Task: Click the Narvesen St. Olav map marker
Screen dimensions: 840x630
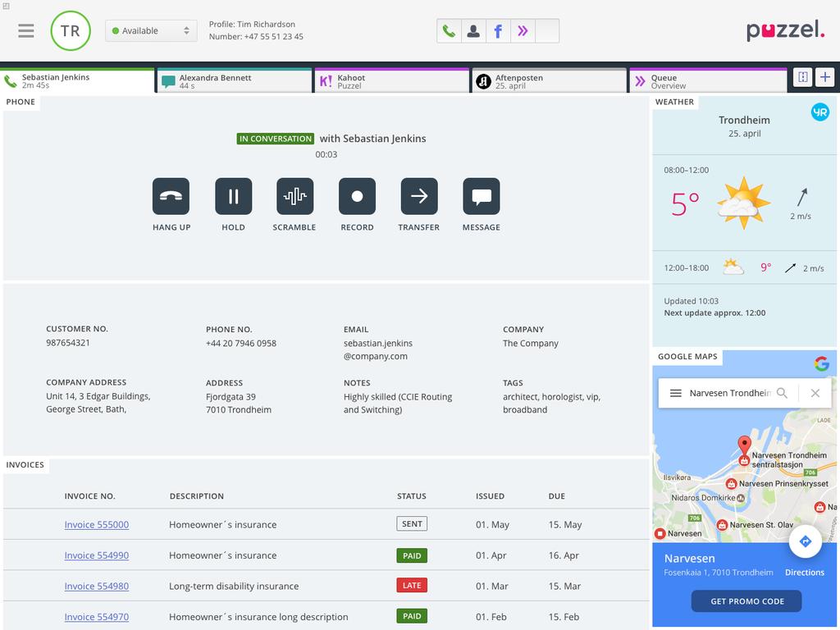Action: (x=722, y=525)
